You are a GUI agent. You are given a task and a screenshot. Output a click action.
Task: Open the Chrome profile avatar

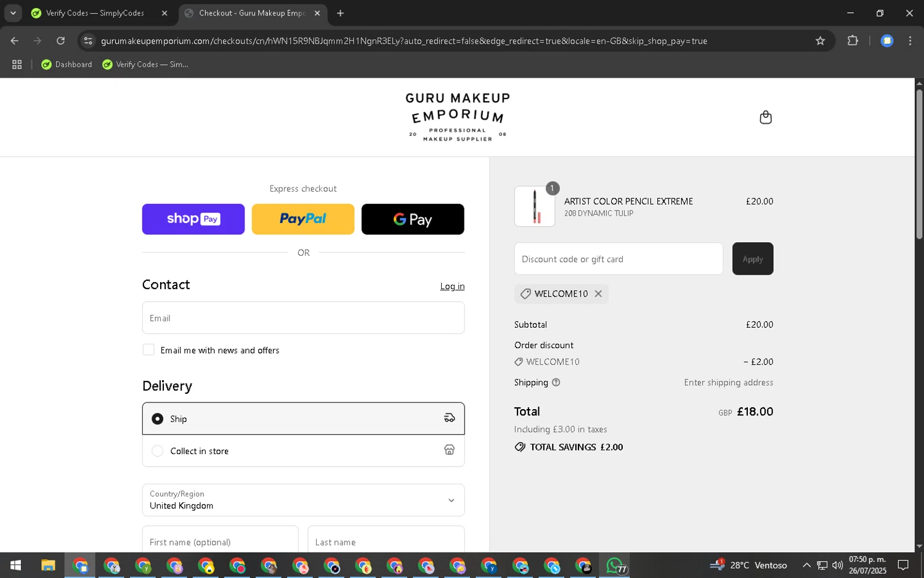pos(887,41)
